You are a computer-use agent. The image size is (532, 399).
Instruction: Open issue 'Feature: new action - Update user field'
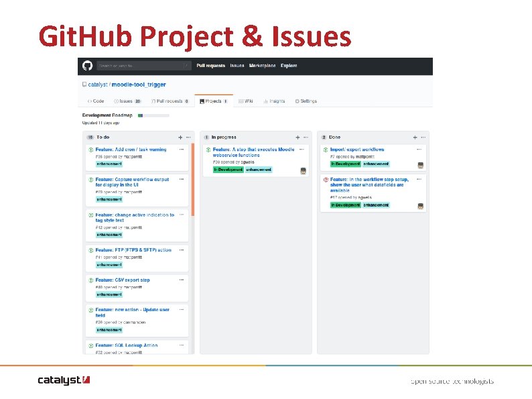[x=132, y=312]
